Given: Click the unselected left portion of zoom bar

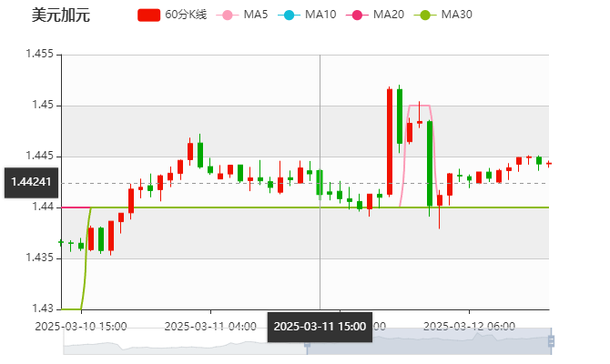Looking at the screenshot, I should pos(185,341).
